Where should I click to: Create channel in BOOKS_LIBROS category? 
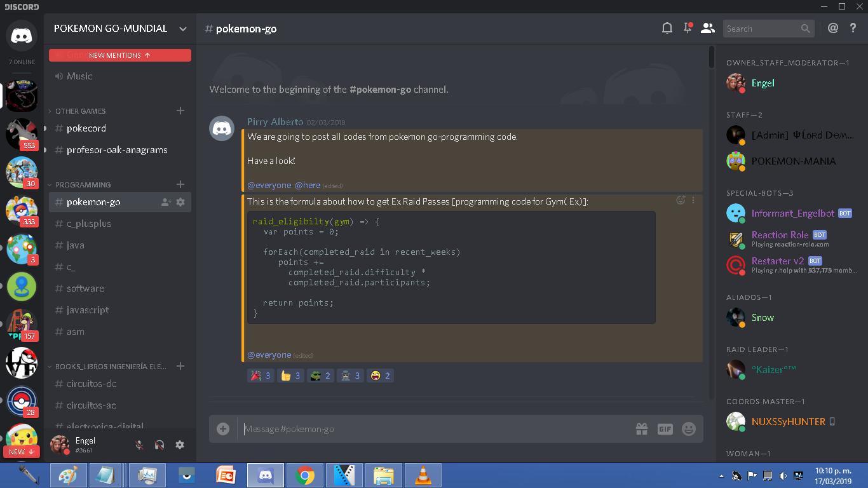180,366
